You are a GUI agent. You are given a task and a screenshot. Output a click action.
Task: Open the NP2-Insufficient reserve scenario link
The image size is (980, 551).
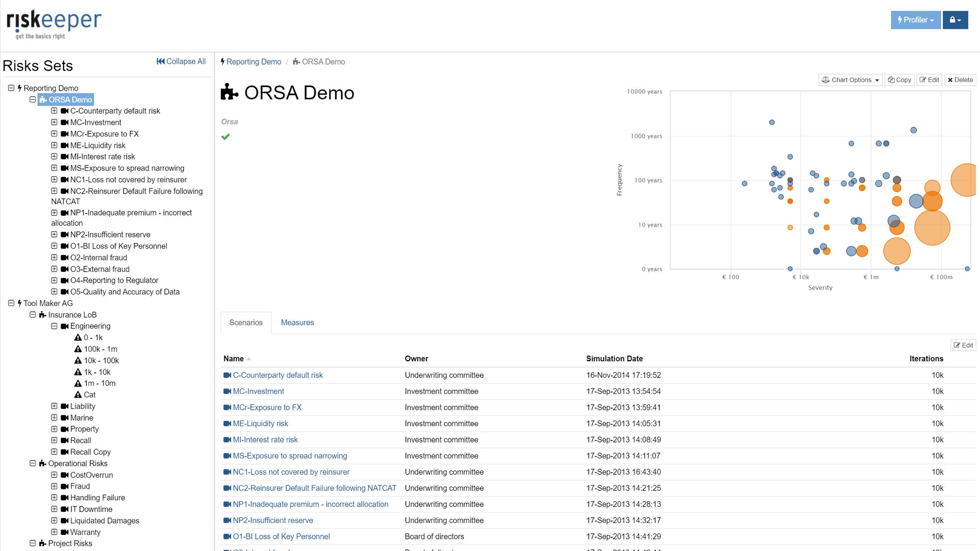tap(273, 520)
